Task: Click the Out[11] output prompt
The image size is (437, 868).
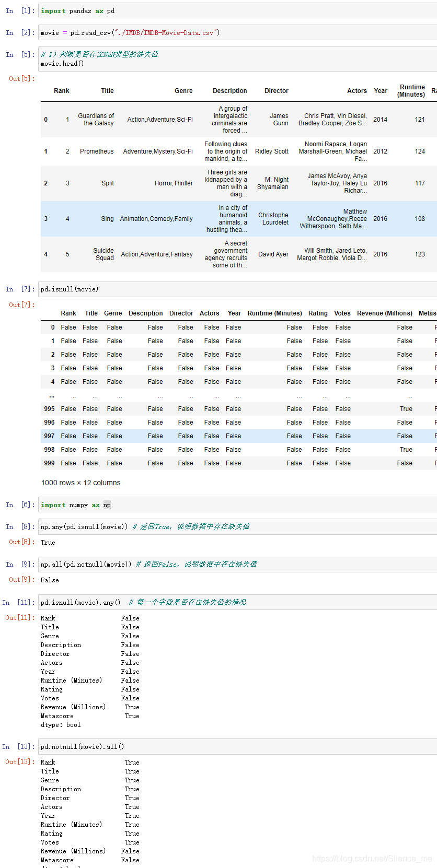Action: tap(20, 618)
